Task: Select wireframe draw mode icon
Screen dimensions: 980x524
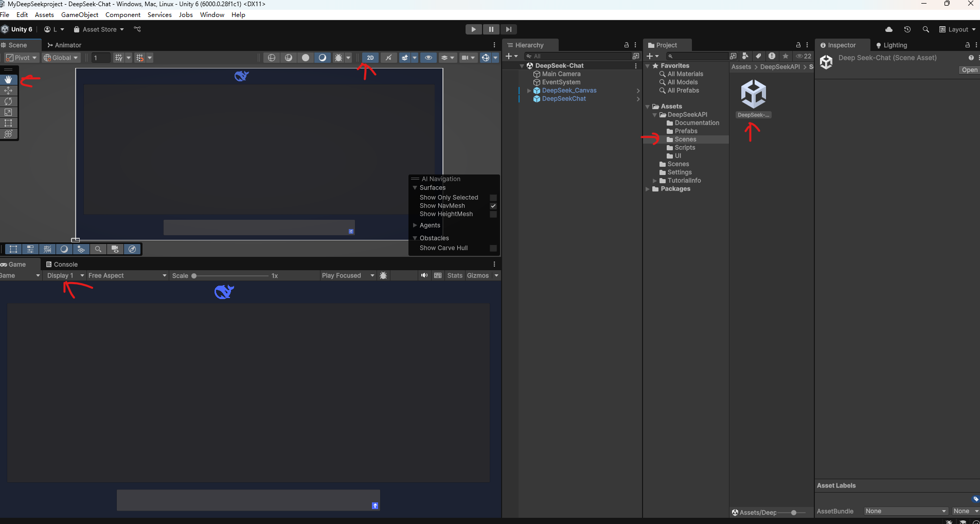Action: pos(272,58)
